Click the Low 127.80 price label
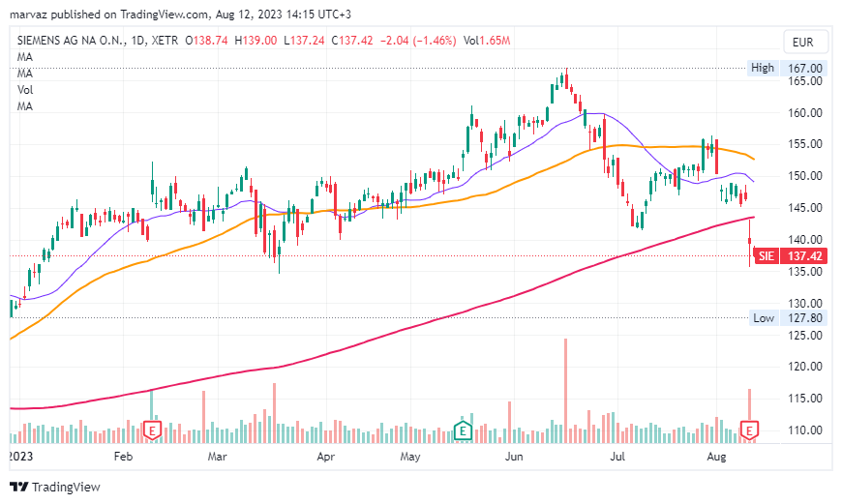The image size is (842, 504). click(x=788, y=318)
